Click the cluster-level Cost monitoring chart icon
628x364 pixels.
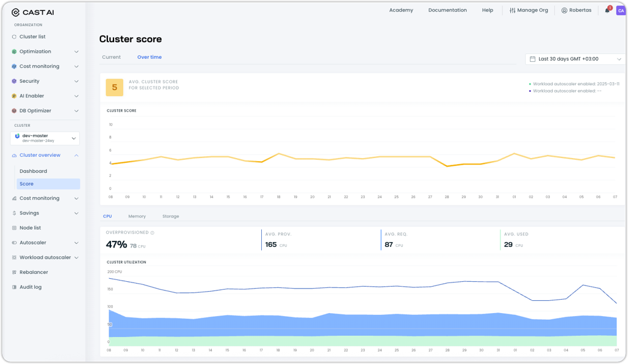point(14,199)
